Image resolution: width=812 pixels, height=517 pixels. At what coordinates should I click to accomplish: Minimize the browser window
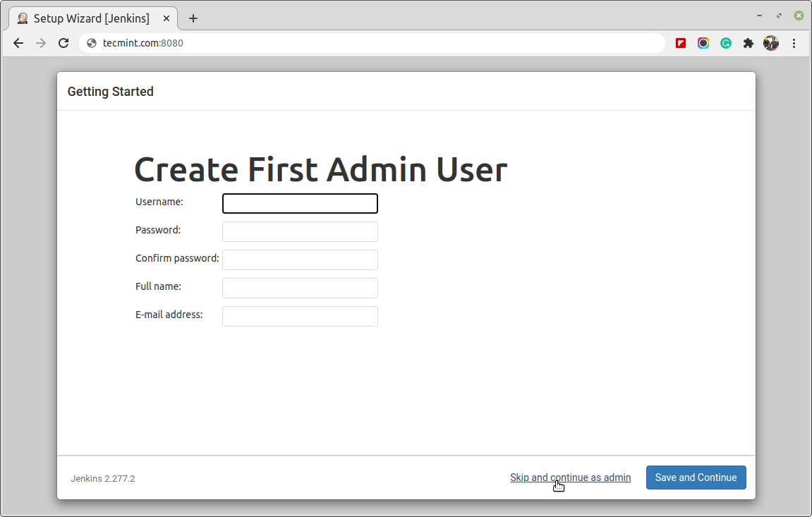coord(759,16)
